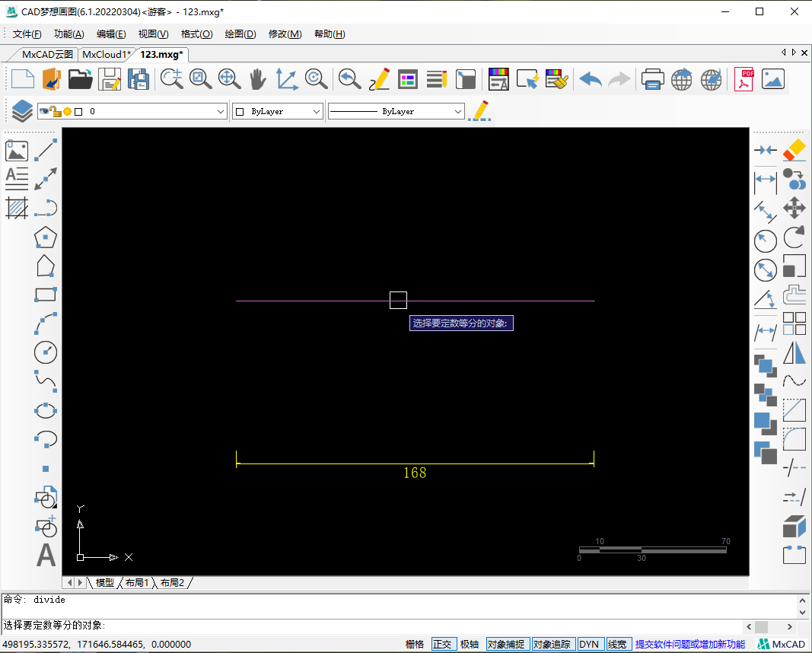Click 提交软件问题或增加新功能 link
The image size is (812, 653).
click(x=690, y=645)
